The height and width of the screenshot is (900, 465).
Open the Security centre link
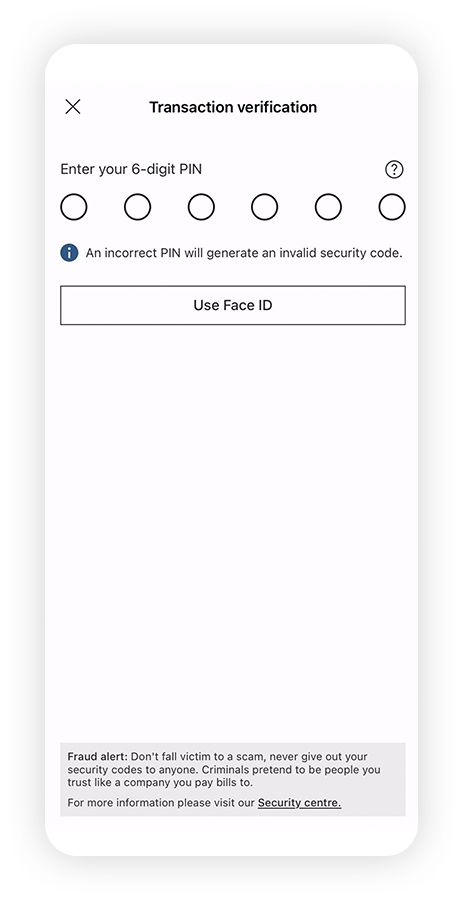pyautogui.click(x=299, y=803)
